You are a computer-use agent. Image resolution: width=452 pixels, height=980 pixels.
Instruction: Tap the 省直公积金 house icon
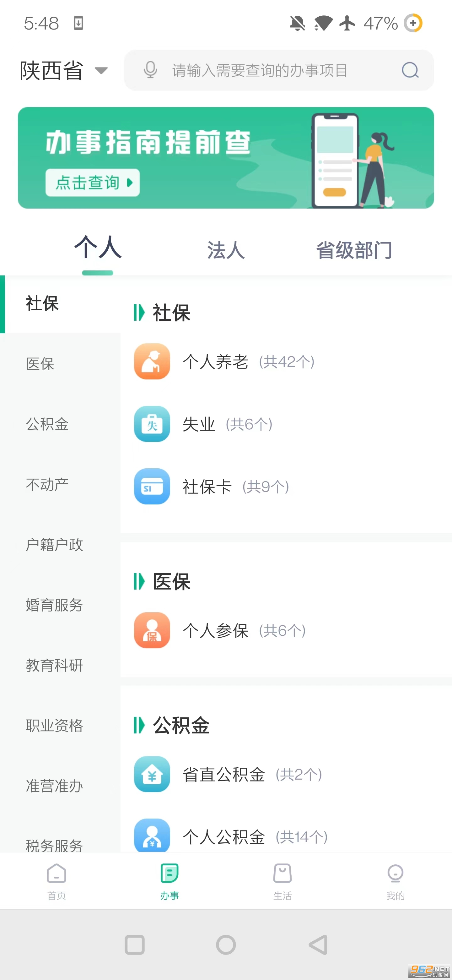tap(152, 774)
